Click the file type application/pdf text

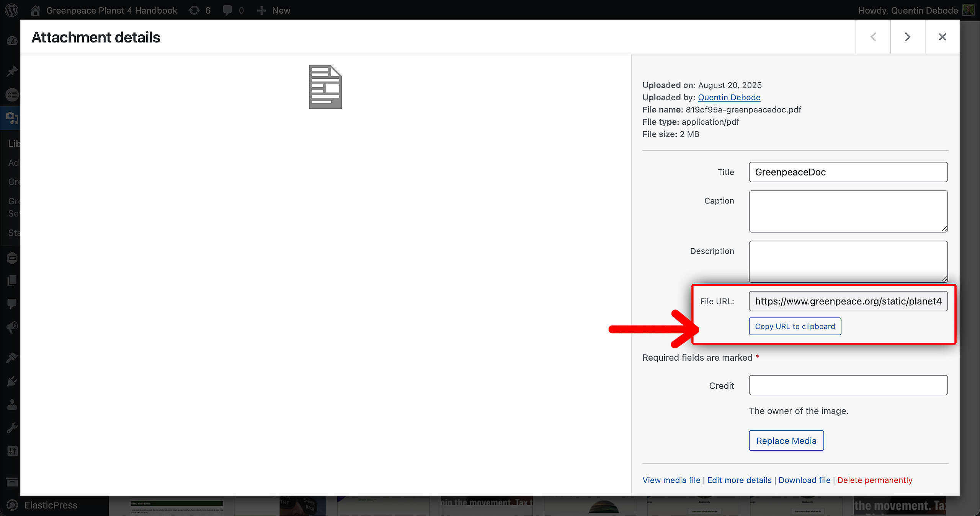pyautogui.click(x=710, y=122)
